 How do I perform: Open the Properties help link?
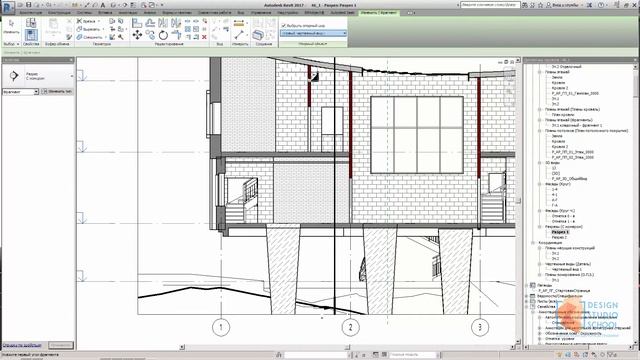22,345
